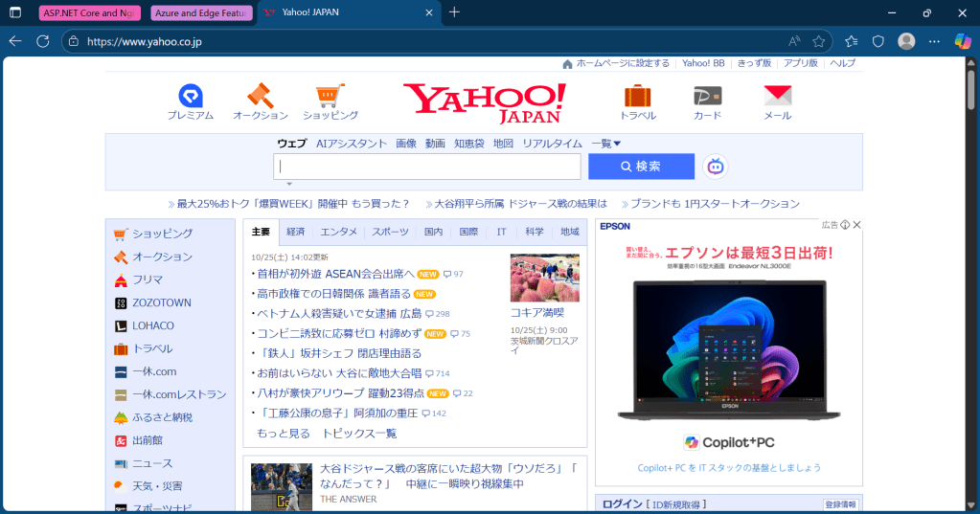Click the Yahoo Premium icon
Image resolution: width=980 pixels, height=514 pixels.
coord(191,96)
